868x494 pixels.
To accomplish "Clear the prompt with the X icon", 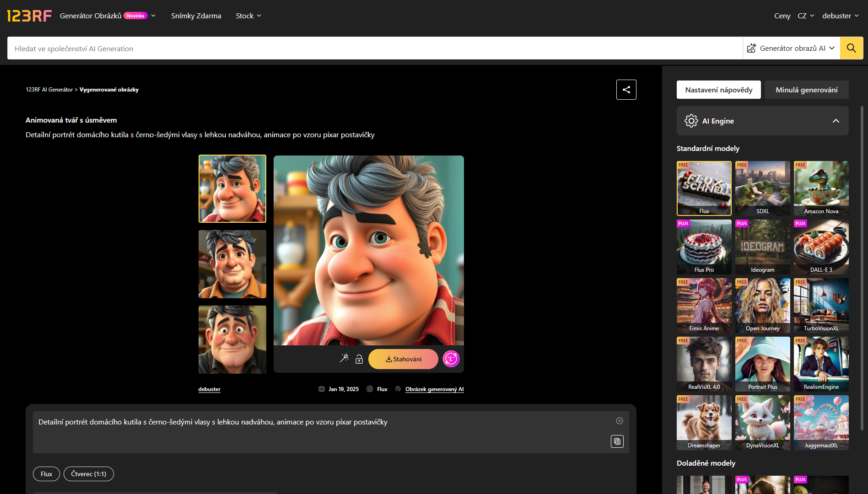I will pos(620,421).
